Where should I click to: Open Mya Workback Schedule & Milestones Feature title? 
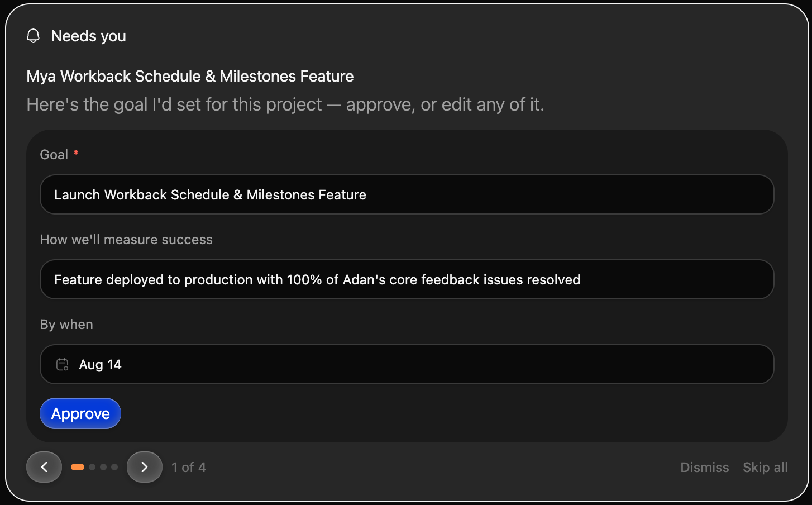(x=190, y=76)
